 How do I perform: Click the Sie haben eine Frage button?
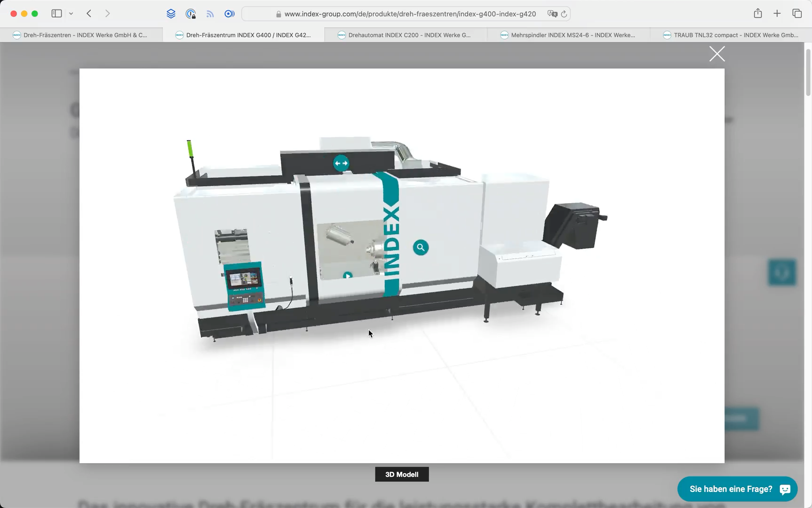[730, 489]
